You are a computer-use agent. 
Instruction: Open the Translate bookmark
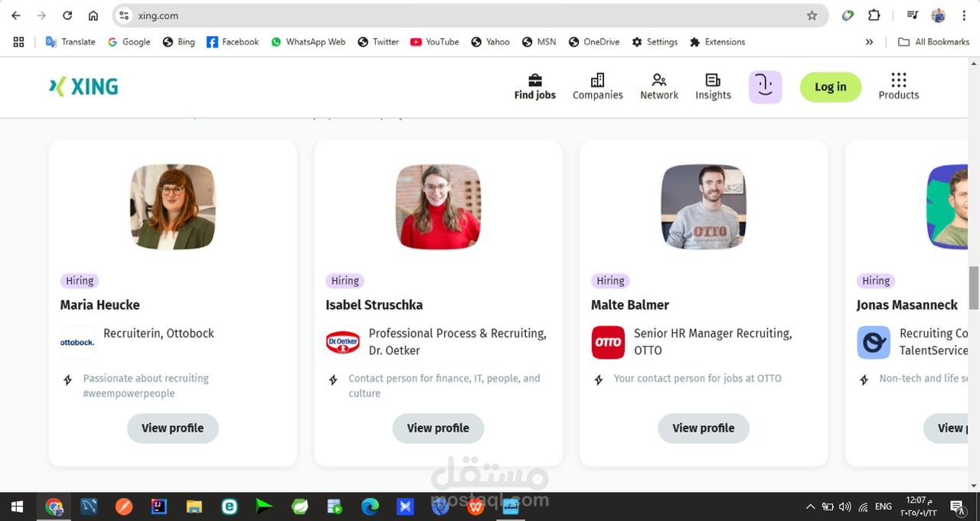(70, 42)
